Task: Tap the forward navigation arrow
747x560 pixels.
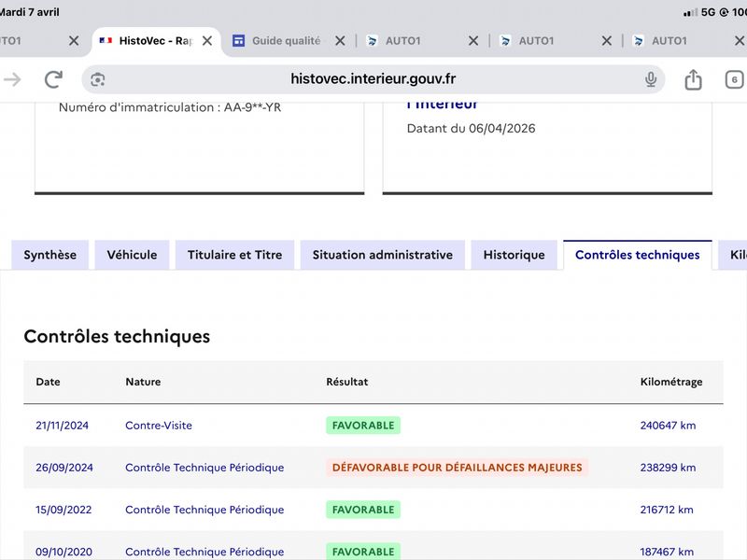Action: [12, 79]
